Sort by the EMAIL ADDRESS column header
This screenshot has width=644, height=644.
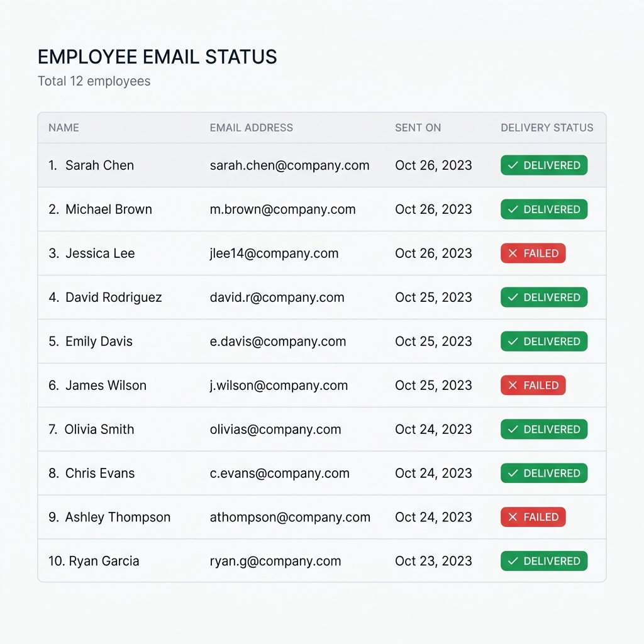pyautogui.click(x=252, y=128)
